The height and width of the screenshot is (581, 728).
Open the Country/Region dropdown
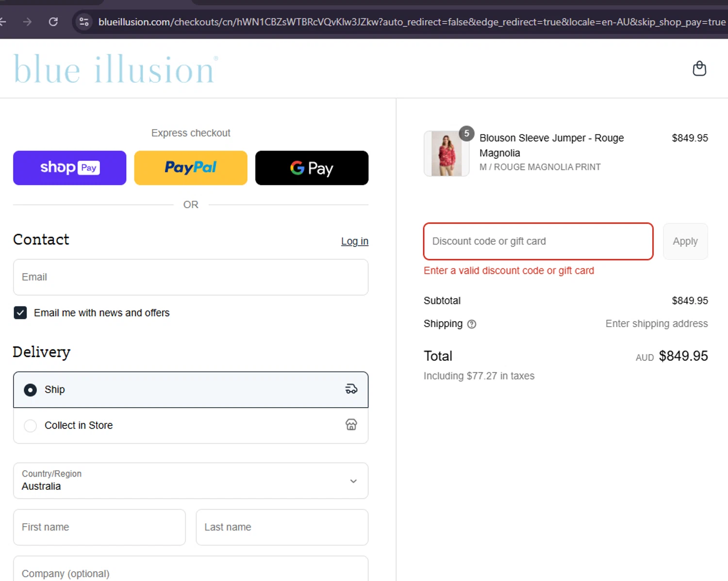coord(191,481)
